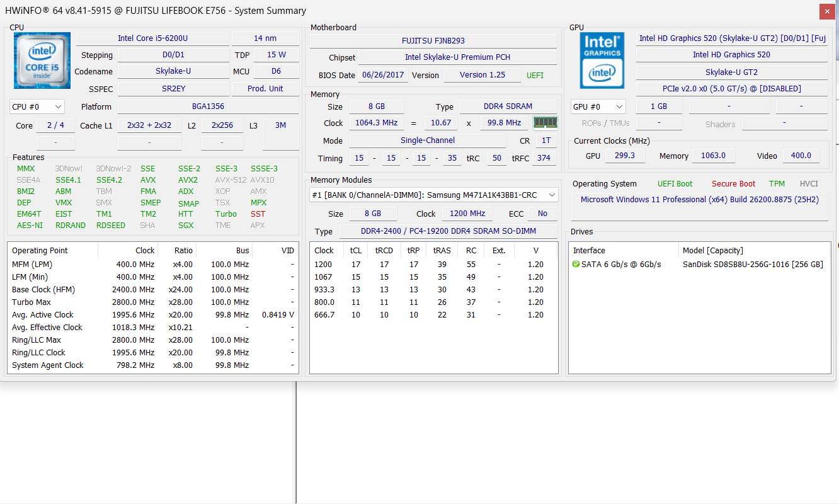Click the ECC No value
The image size is (839, 504).
[542, 214]
